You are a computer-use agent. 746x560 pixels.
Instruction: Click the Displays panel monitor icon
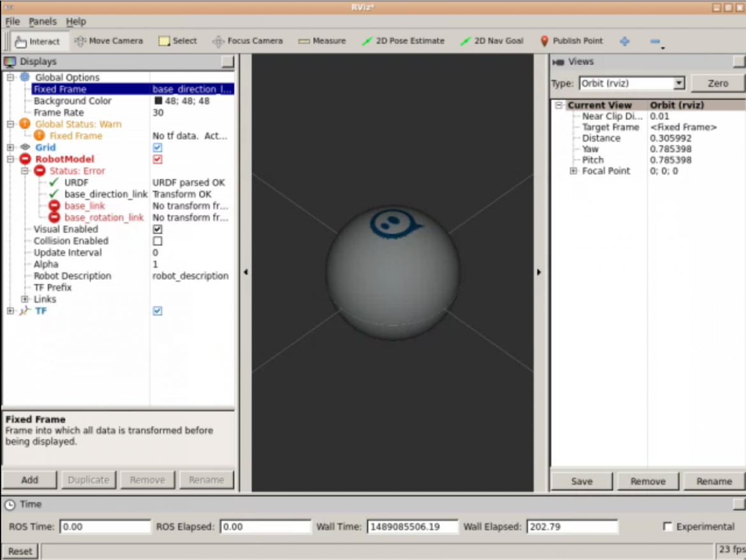[10, 61]
